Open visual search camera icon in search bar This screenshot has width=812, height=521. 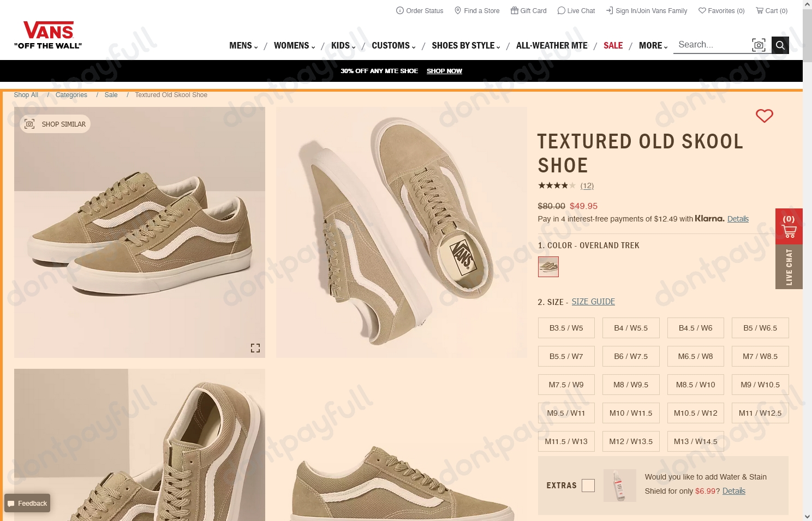click(x=759, y=45)
